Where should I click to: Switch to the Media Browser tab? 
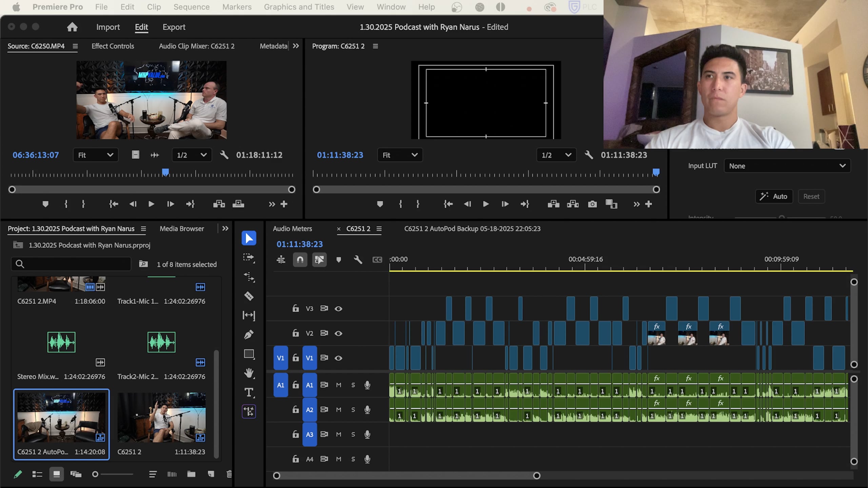(182, 228)
